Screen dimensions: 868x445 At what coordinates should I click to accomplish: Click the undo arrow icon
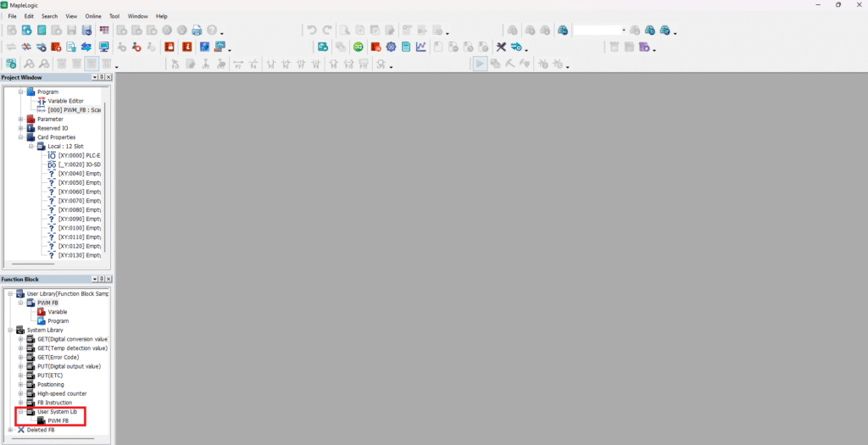312,30
